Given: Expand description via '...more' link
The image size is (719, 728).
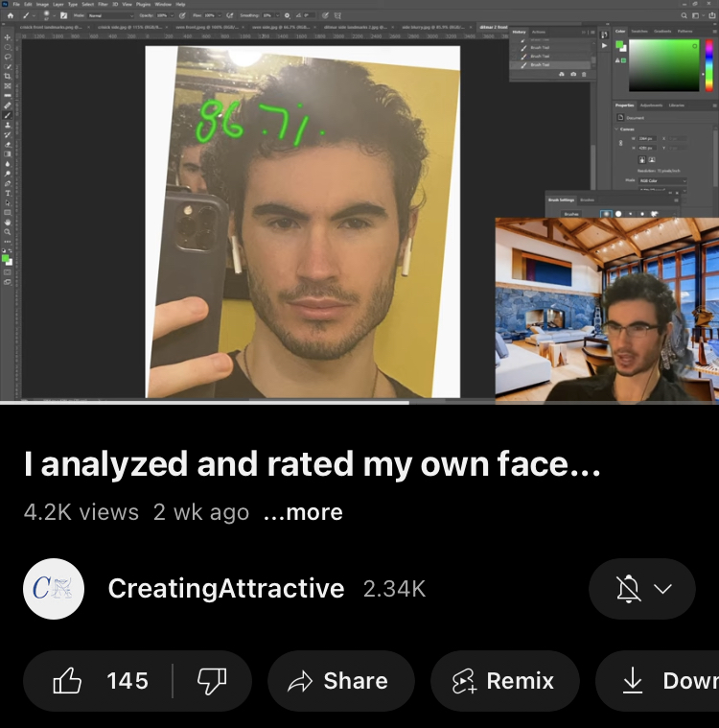Looking at the screenshot, I should 303,512.
